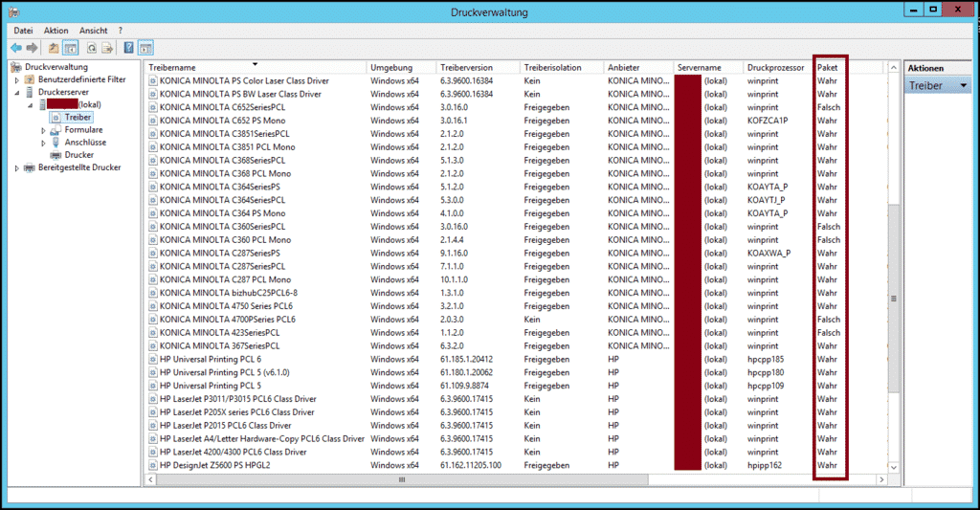Open the Aktion menu
The height and width of the screenshot is (510, 980).
56,30
